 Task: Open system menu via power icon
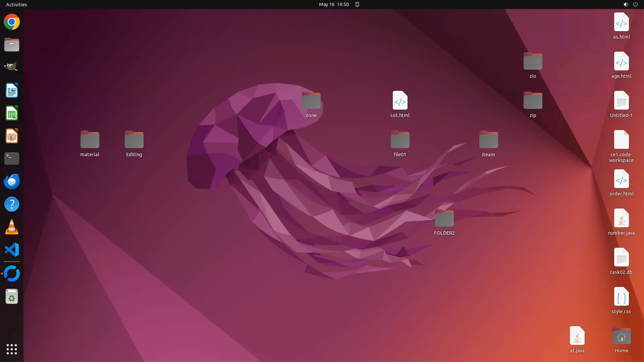(635, 4)
